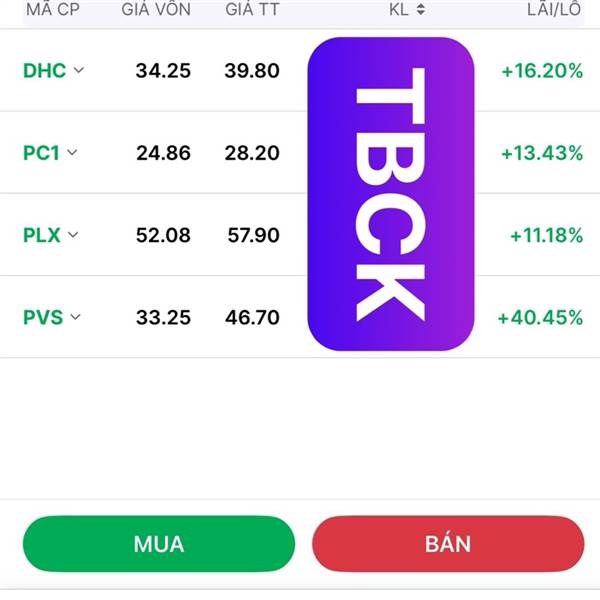Click DHC profit of +16.20%
The image size is (600, 600).
click(542, 71)
